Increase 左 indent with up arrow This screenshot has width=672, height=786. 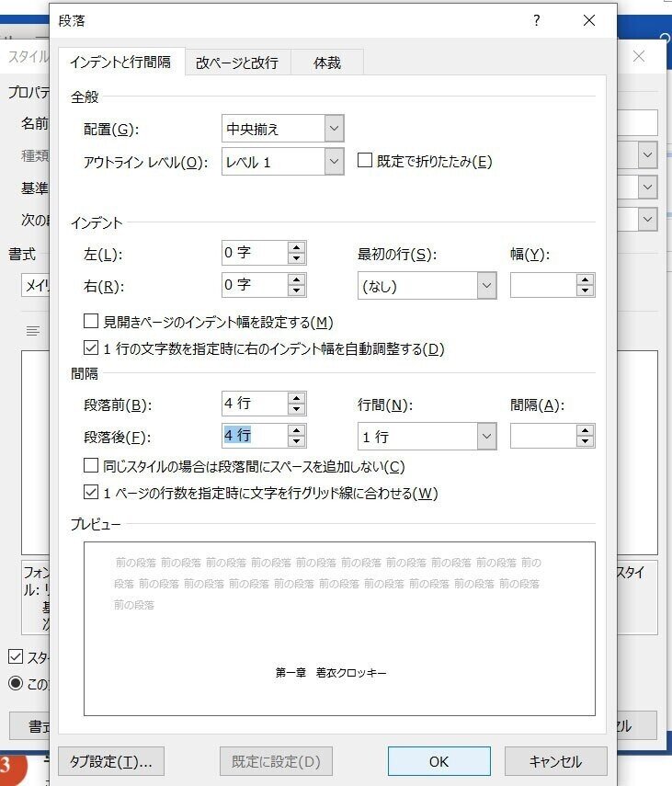point(297,247)
